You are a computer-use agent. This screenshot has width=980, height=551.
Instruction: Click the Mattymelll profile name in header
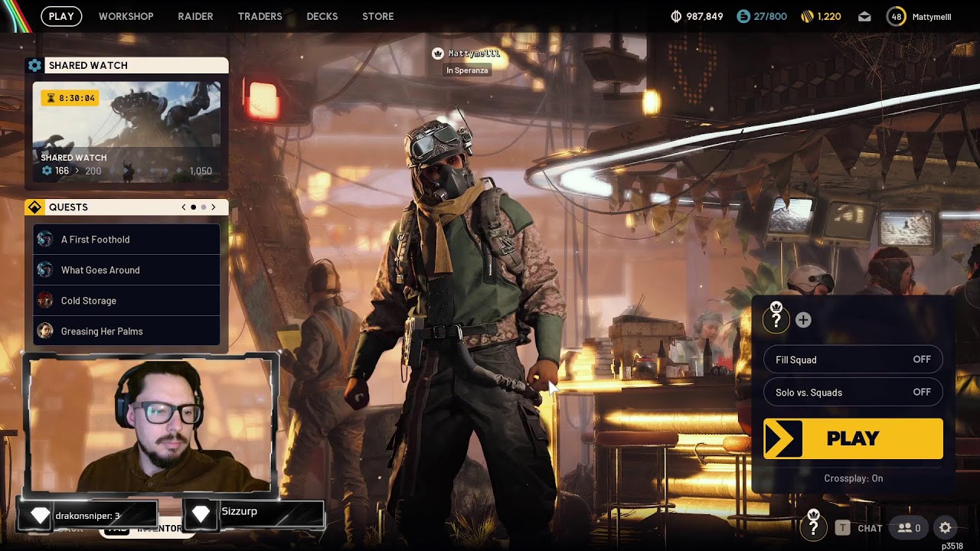coord(931,16)
